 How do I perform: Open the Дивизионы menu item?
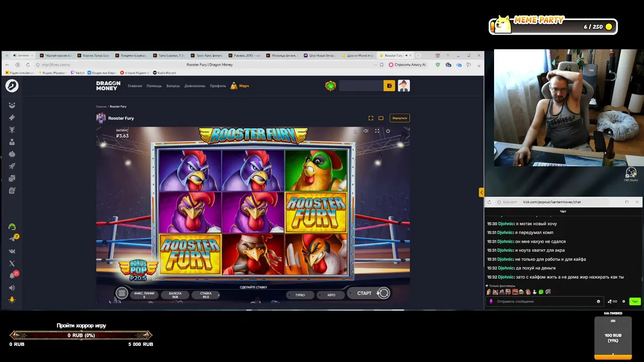(195, 86)
